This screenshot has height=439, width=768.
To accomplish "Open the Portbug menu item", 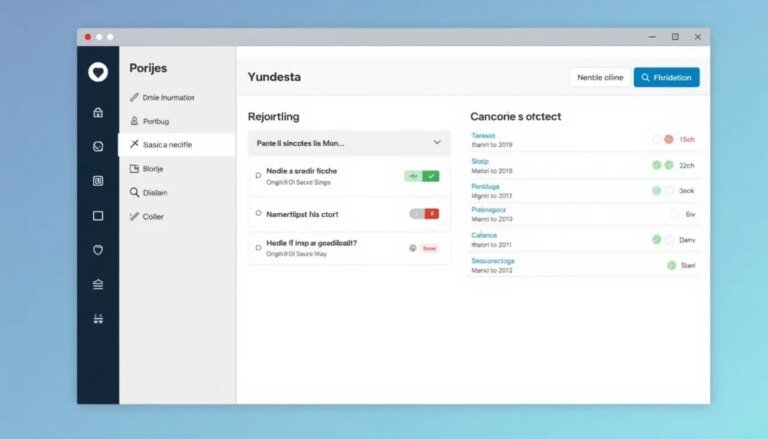I will (176, 121).
